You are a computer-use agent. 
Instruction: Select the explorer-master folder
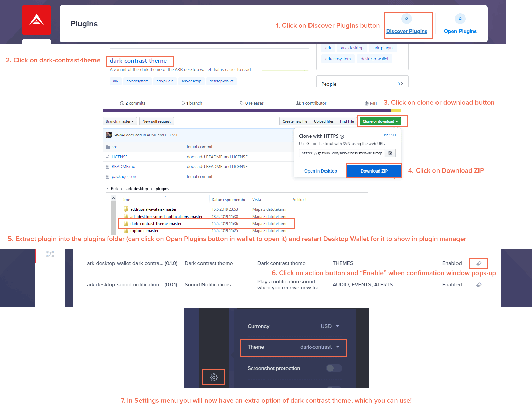[x=144, y=231]
